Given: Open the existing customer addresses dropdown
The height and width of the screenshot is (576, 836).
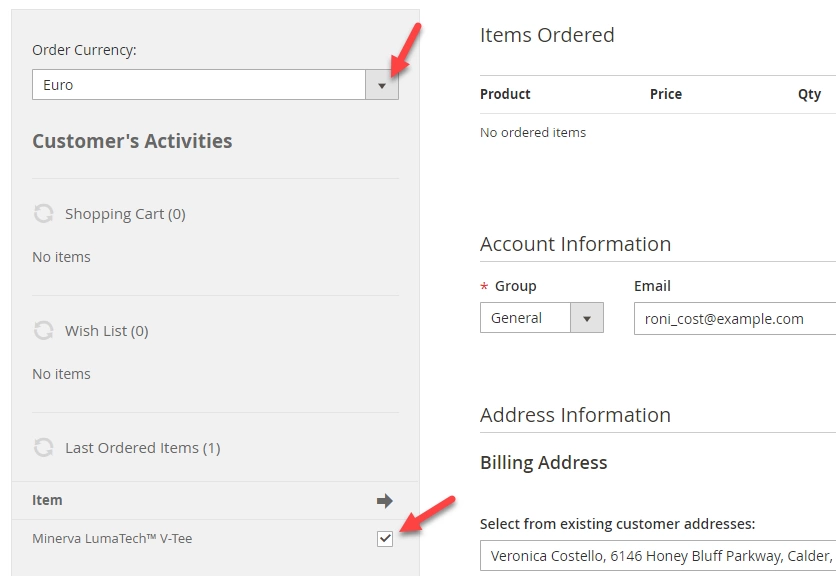Looking at the screenshot, I should click(658, 556).
